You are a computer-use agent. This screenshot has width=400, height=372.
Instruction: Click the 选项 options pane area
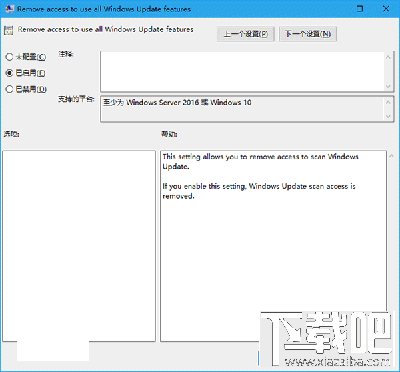pos(79,246)
